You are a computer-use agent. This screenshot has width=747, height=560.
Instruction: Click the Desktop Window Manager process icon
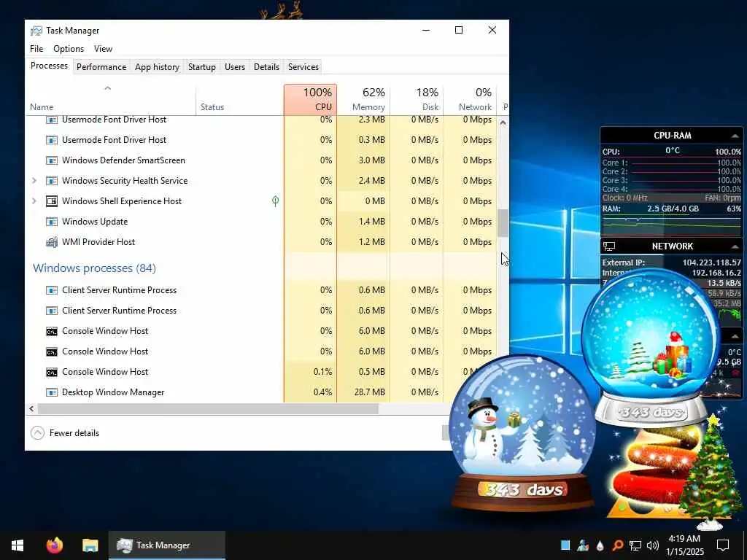[52, 392]
